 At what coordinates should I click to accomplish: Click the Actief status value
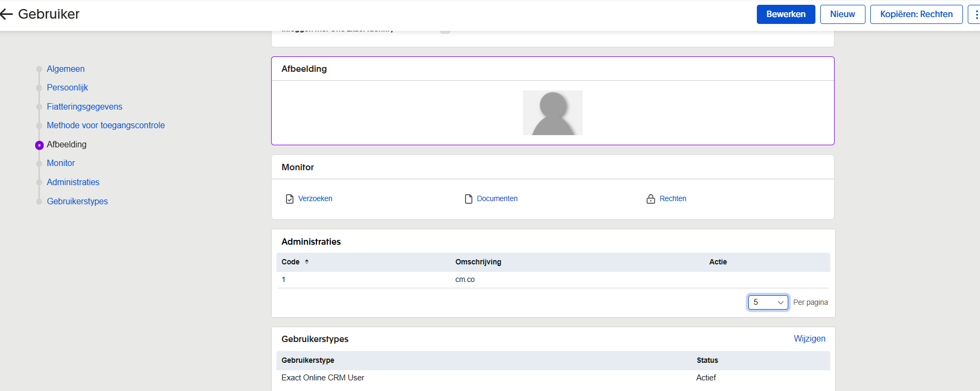tap(706, 378)
